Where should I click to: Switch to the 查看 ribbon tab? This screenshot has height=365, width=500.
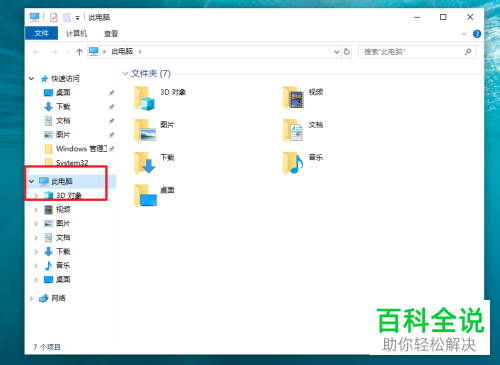pyautogui.click(x=111, y=33)
